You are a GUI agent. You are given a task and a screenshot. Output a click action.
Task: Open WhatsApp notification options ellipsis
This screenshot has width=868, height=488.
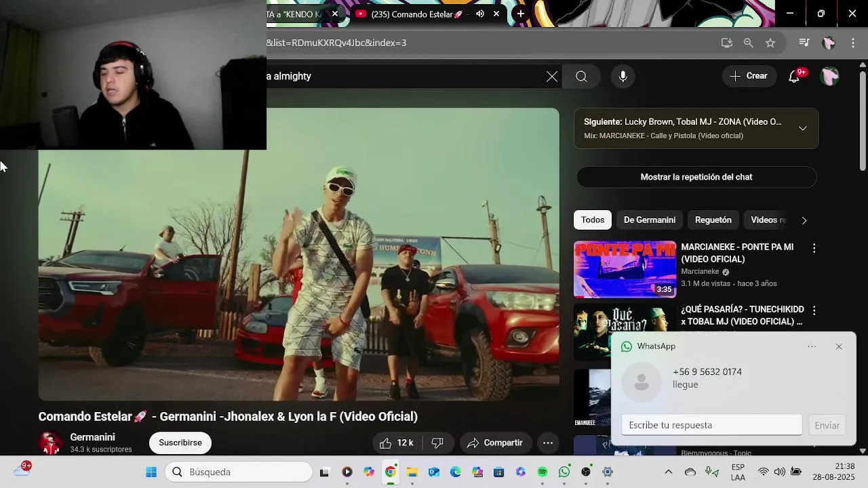point(812,346)
